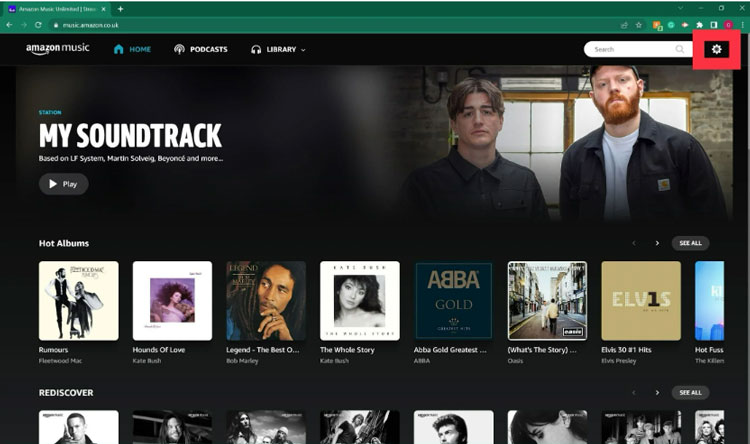Viewport: 750px width, 444px height.
Task: Reload the page in the browser
Action: (x=38, y=25)
